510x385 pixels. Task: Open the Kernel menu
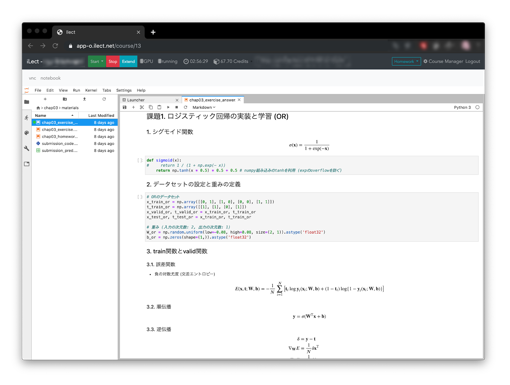pyautogui.click(x=91, y=90)
